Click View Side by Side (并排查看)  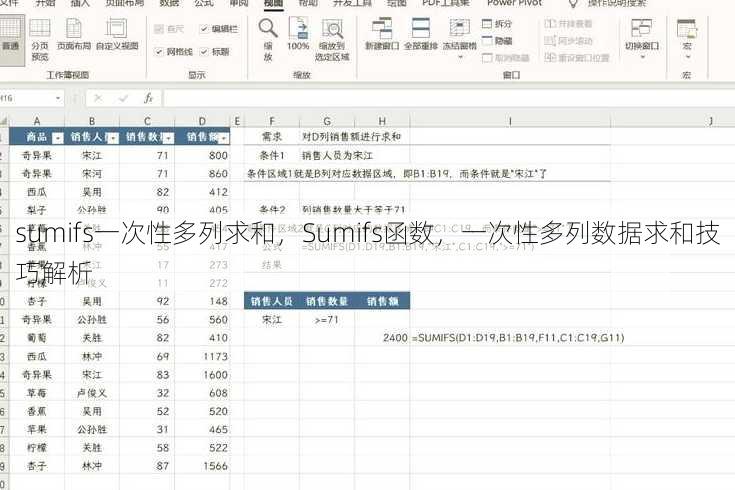pos(568,23)
